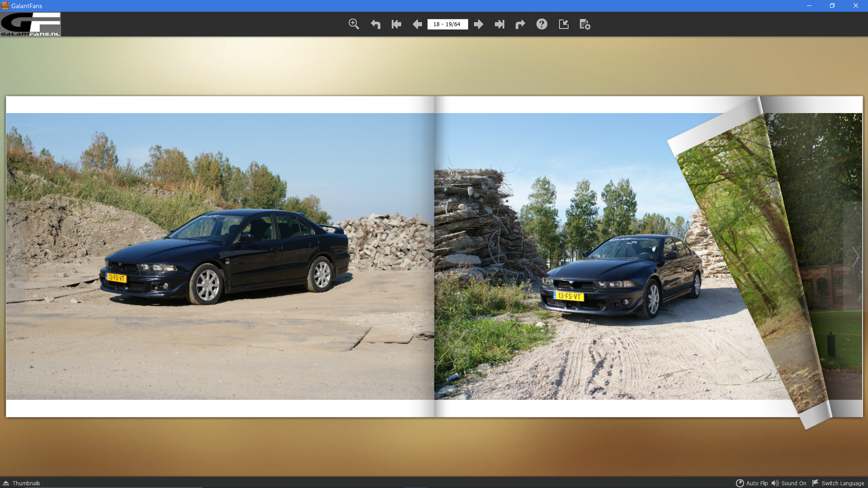Click the page number field 18 - 19/64
Image resolution: width=868 pixels, height=488 pixels.
pyautogui.click(x=447, y=24)
